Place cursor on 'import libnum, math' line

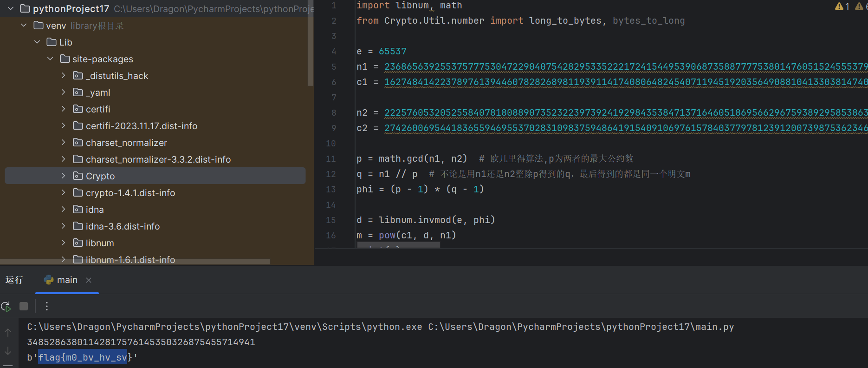[x=409, y=6]
